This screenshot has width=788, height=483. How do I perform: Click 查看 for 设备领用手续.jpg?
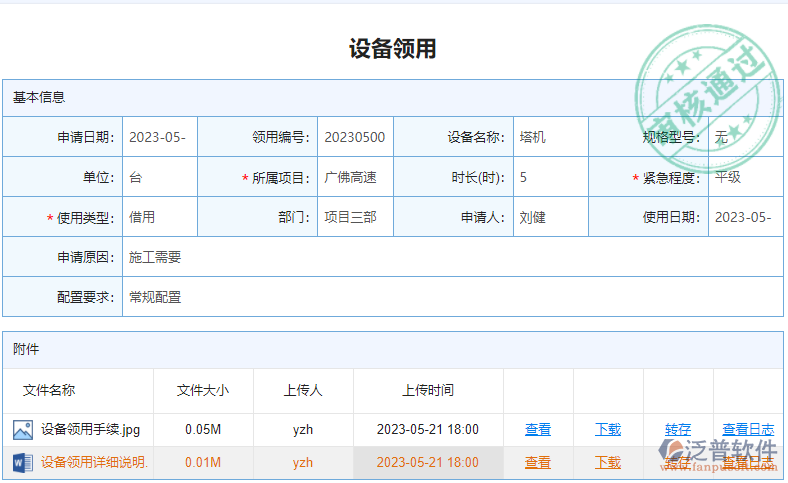(x=538, y=430)
